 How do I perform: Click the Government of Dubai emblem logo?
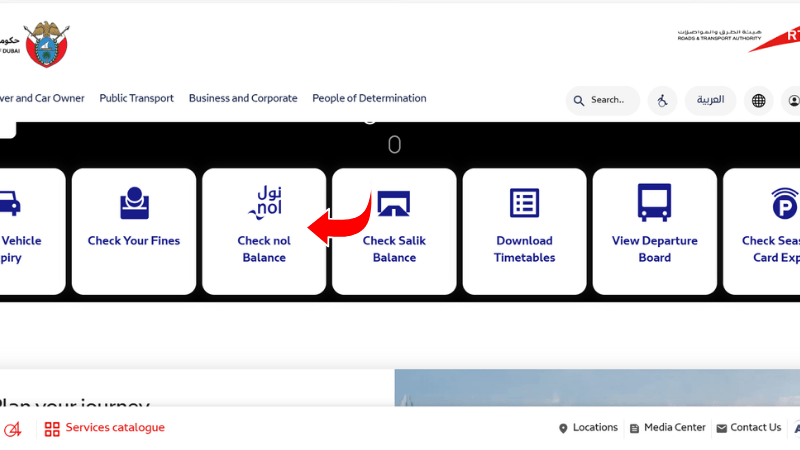pos(46,44)
